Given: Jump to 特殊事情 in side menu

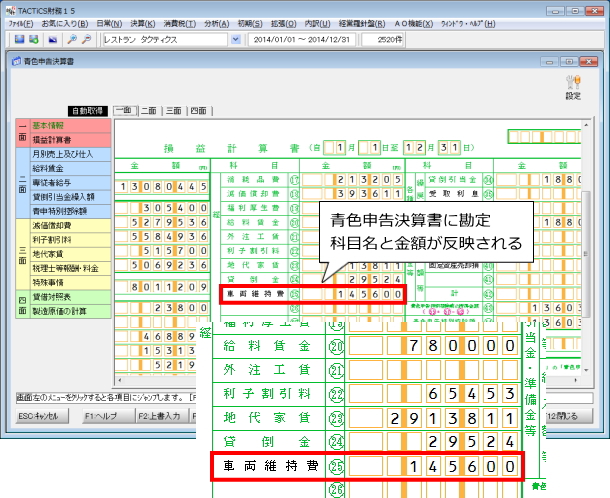Looking at the screenshot, I should pos(70,282).
